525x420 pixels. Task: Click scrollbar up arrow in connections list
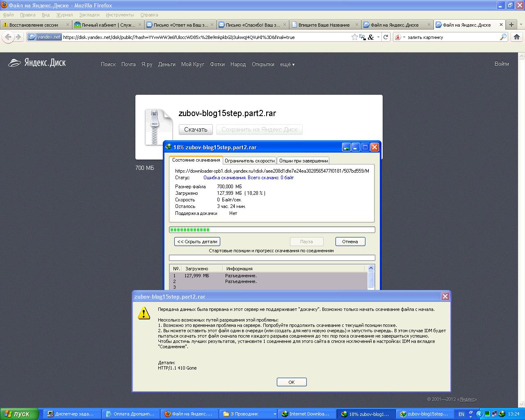(371, 268)
